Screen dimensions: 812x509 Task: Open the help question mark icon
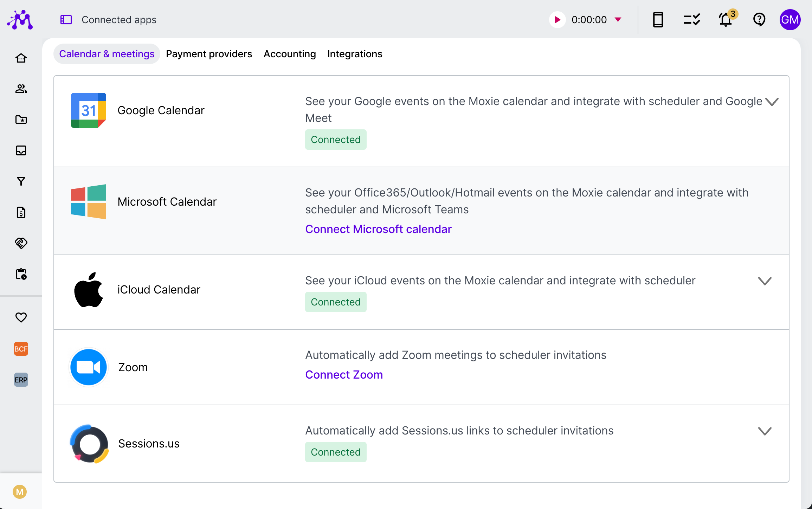pos(759,20)
